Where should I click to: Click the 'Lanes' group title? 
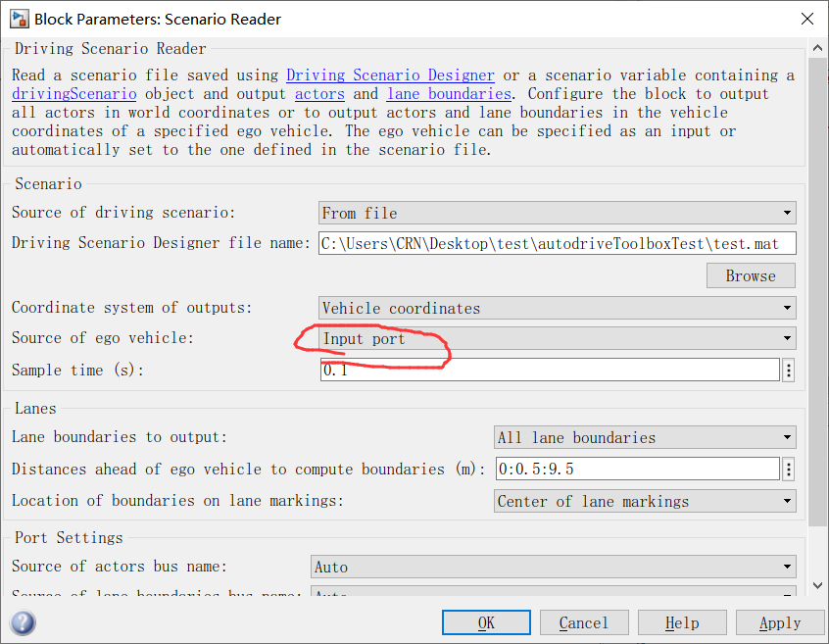35,408
